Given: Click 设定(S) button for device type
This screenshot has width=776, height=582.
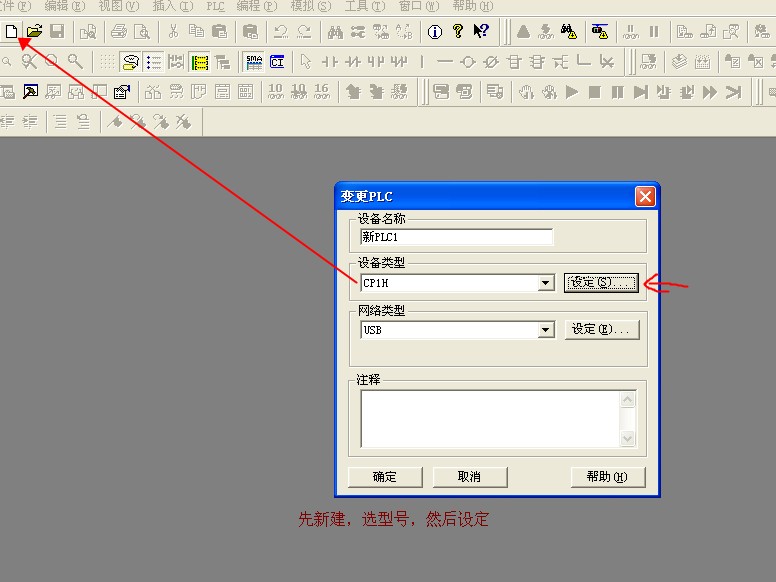Looking at the screenshot, I should [601, 283].
